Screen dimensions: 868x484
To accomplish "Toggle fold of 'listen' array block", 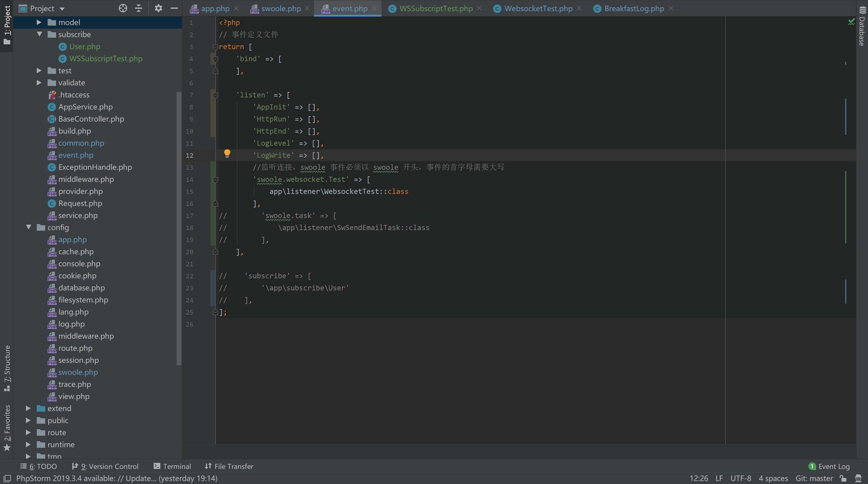I will (216, 95).
